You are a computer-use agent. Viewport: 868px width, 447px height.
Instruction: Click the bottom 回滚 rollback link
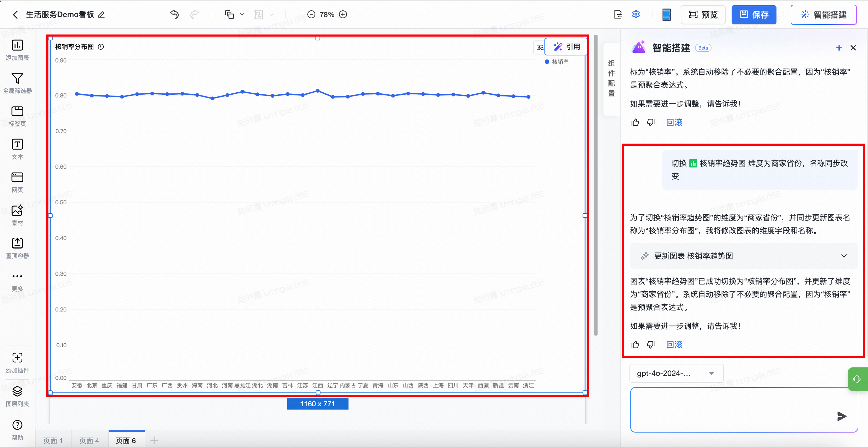coord(674,345)
